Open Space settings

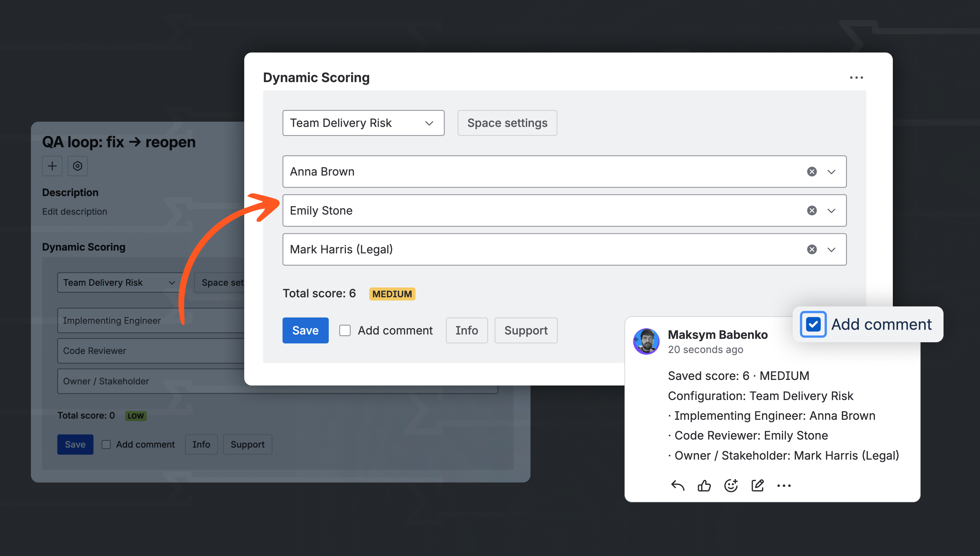click(507, 123)
